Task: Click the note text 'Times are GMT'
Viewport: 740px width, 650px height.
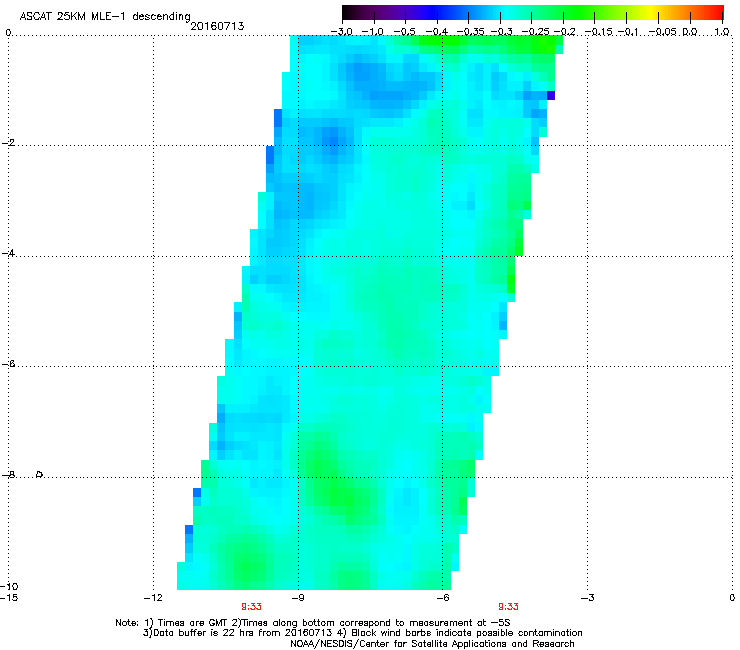Action: click(194, 623)
